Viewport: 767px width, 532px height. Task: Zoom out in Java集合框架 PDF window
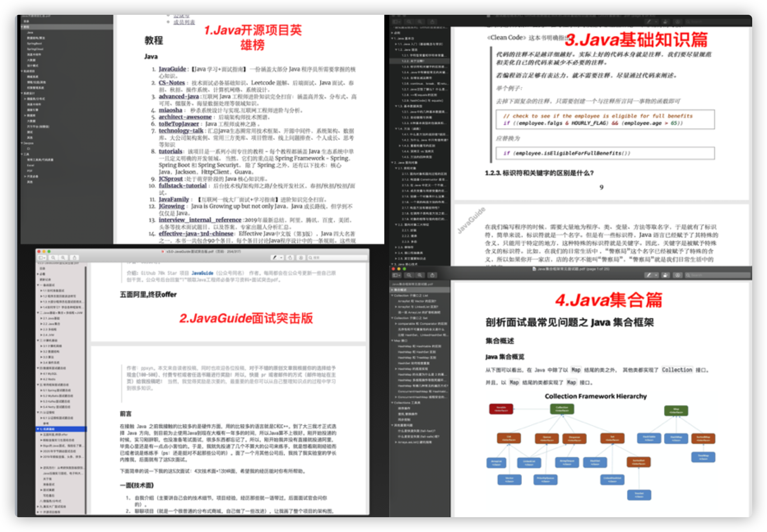pyautogui.click(x=409, y=275)
